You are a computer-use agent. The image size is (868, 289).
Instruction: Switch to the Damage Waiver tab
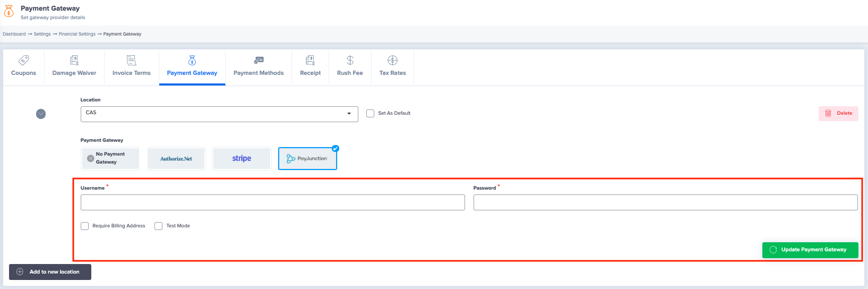[74, 67]
